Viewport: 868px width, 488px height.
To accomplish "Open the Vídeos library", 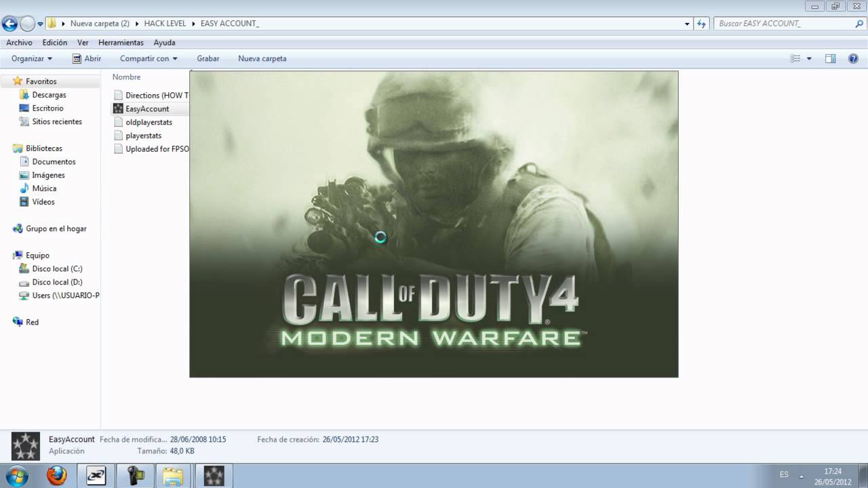I will tap(43, 202).
